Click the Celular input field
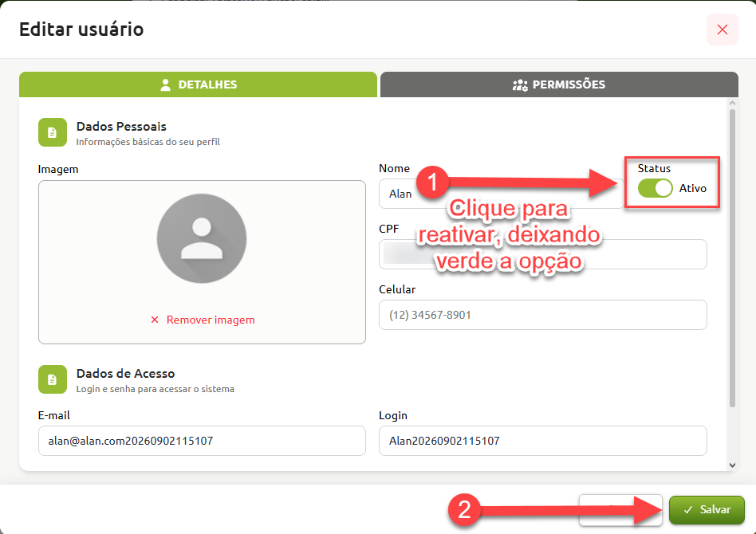The image size is (756, 534). point(543,315)
